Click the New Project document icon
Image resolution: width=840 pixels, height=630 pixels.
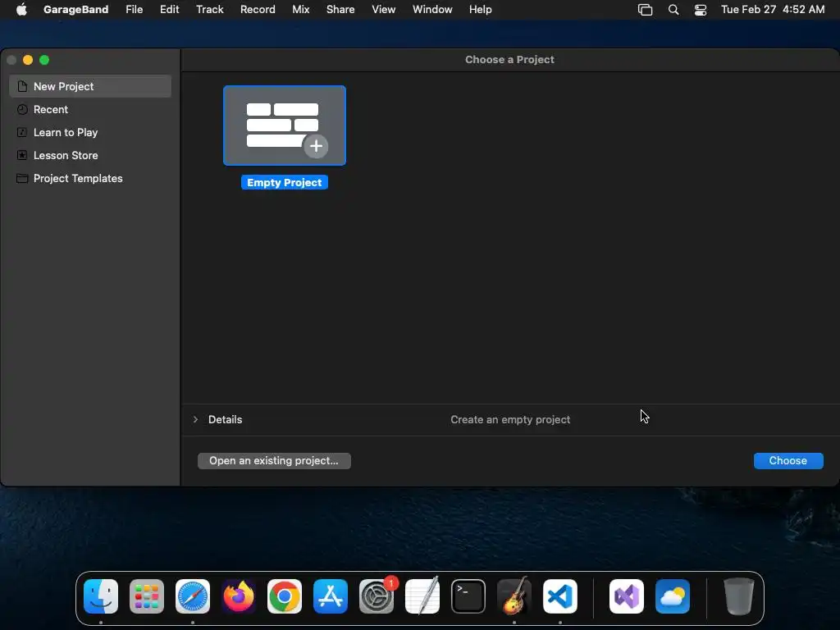(x=22, y=86)
